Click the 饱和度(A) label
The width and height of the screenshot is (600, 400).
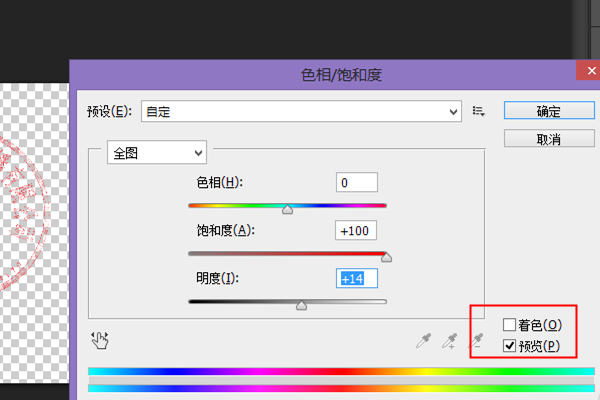[225, 230]
